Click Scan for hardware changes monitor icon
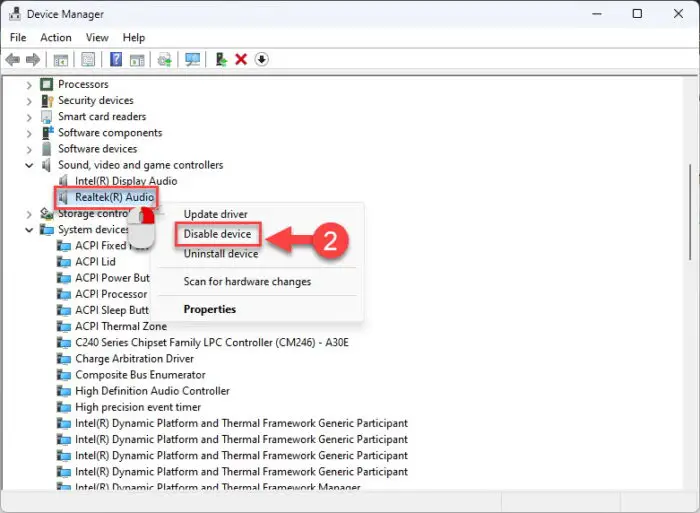Screen dimensions: 700x513 pyautogui.click(x=193, y=59)
